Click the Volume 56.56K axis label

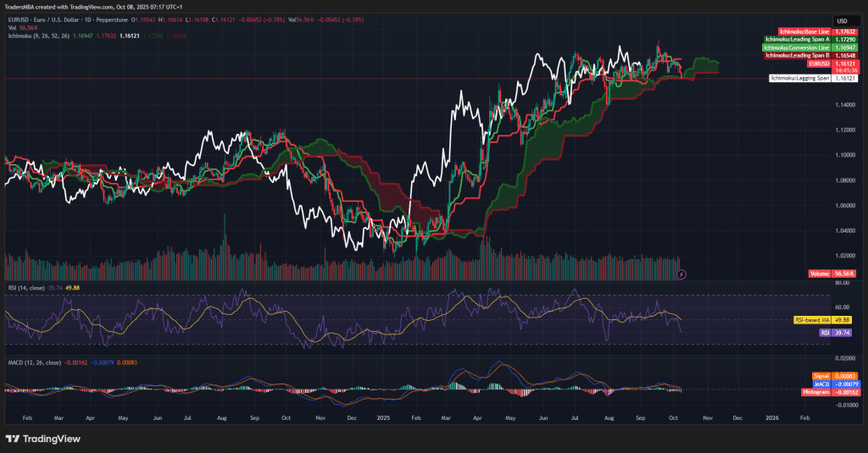(x=831, y=274)
